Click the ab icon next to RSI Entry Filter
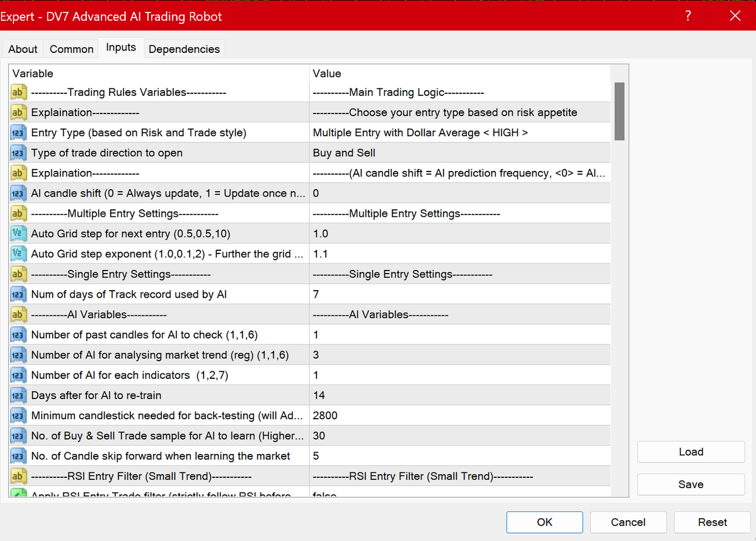 (18, 476)
